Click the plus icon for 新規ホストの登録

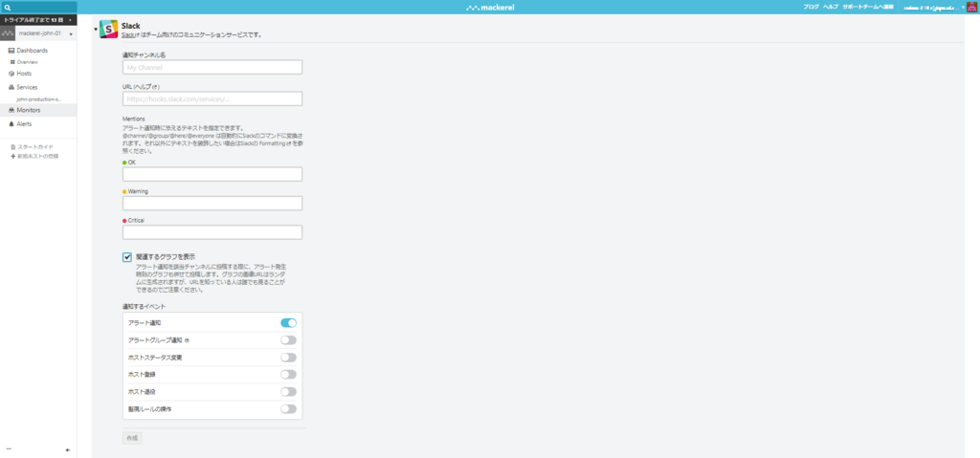12,156
